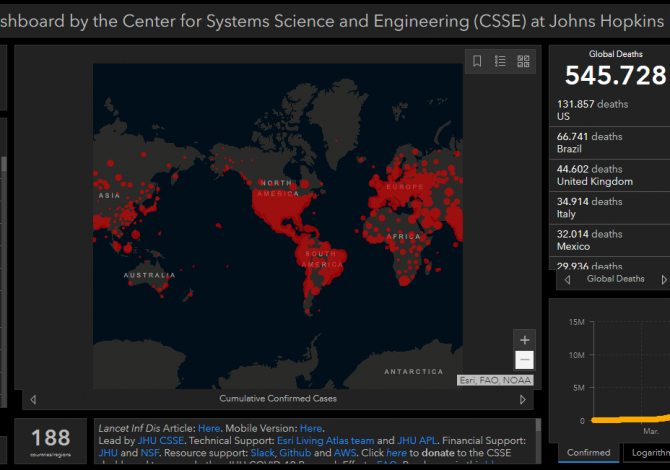
Task: Click the Esri, FAO, NOAA attribution
Action: (x=495, y=380)
